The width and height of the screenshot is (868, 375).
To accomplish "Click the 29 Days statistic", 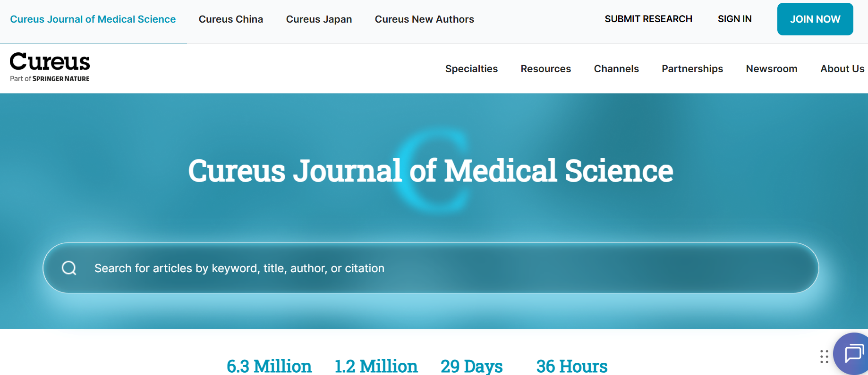I will pyautogui.click(x=471, y=366).
